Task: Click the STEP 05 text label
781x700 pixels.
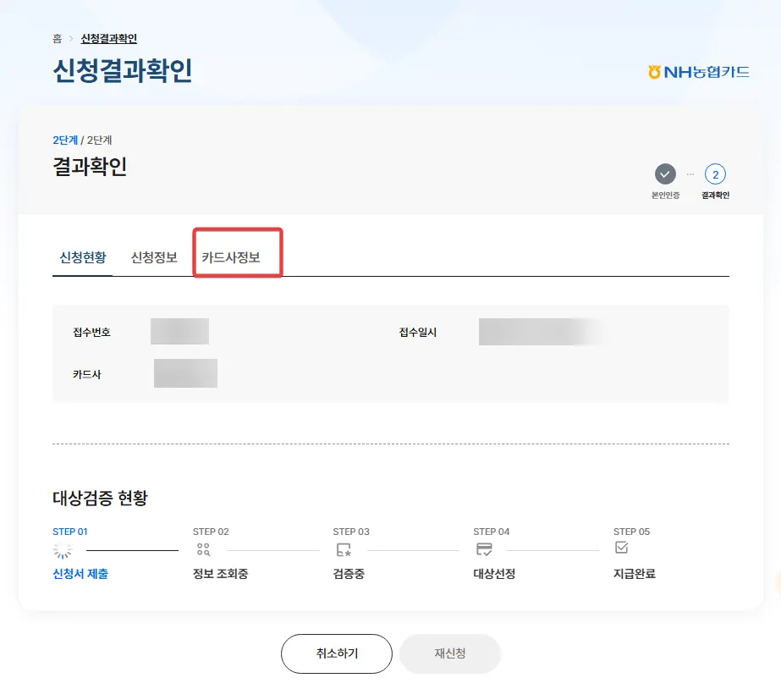Action: (x=631, y=532)
